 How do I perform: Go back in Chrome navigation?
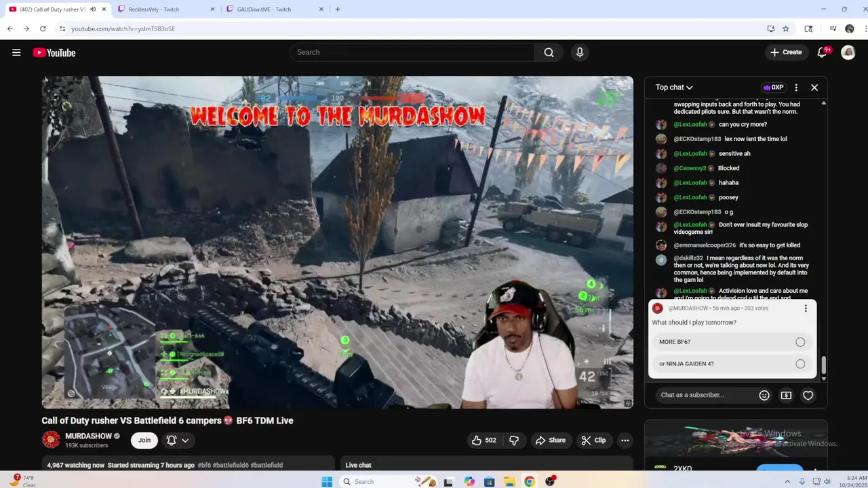point(10,28)
